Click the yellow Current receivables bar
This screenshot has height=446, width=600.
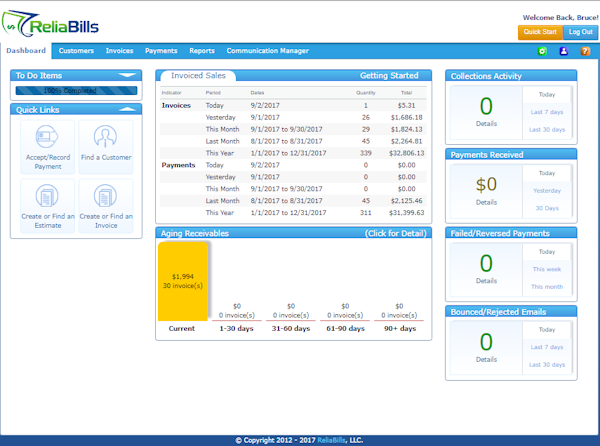pos(183,281)
